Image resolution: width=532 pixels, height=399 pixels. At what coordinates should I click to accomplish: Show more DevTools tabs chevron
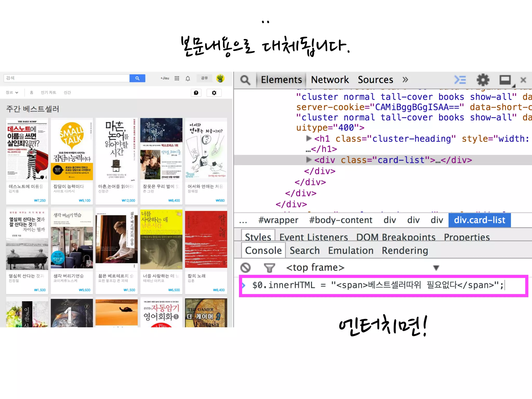tap(405, 80)
